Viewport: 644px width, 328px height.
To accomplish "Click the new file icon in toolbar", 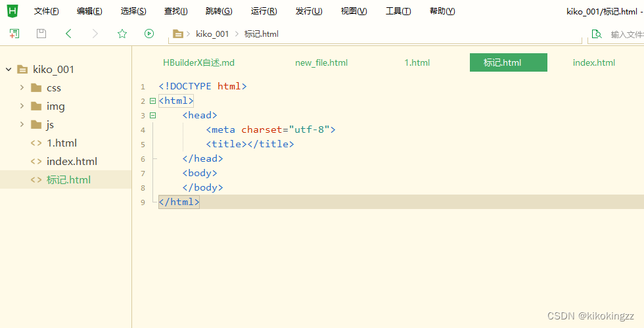I will [x=14, y=34].
